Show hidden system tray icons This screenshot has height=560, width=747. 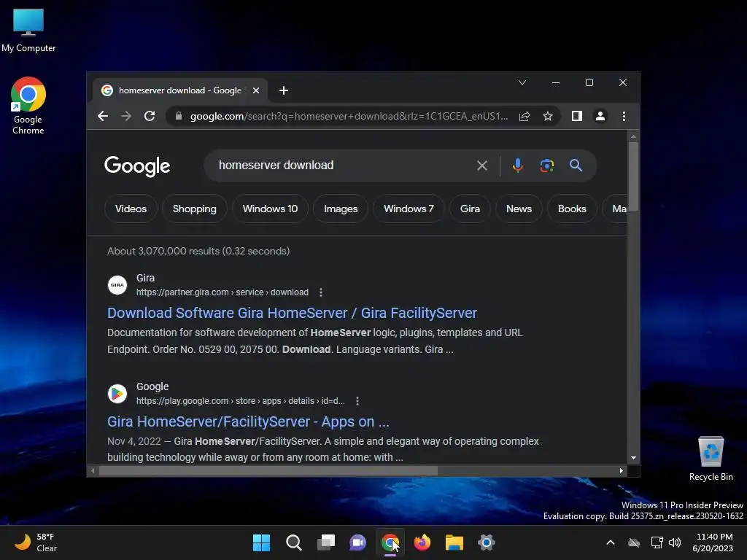[611, 542]
